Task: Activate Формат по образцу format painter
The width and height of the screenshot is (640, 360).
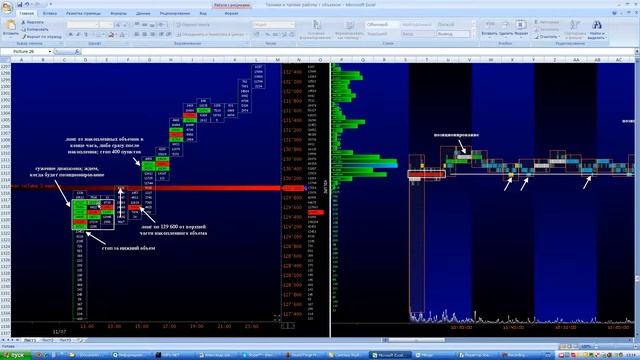Action: (42, 37)
